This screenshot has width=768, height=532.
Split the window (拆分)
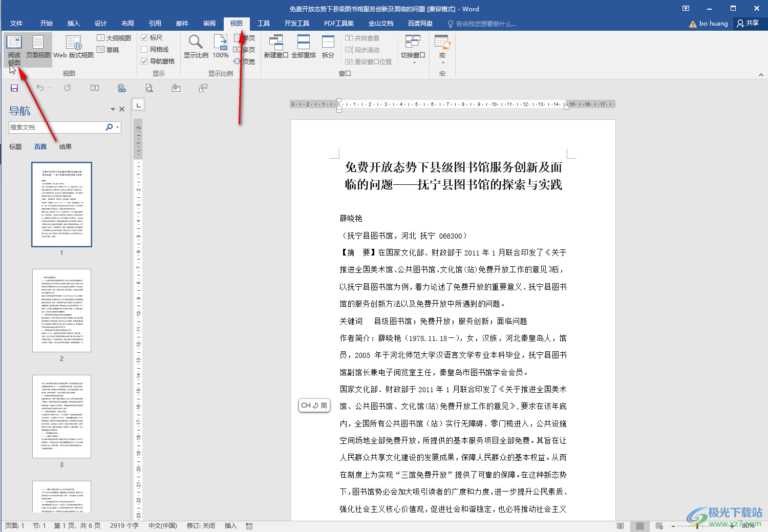pos(328,47)
